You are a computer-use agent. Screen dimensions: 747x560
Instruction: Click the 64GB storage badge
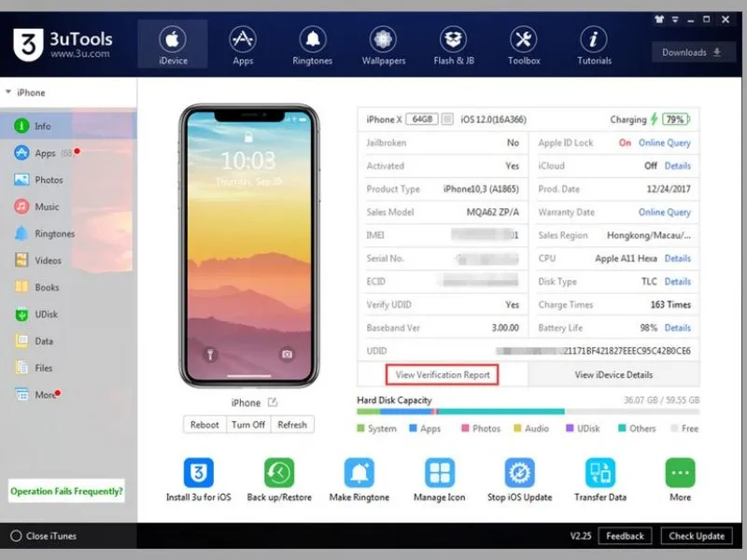422,119
